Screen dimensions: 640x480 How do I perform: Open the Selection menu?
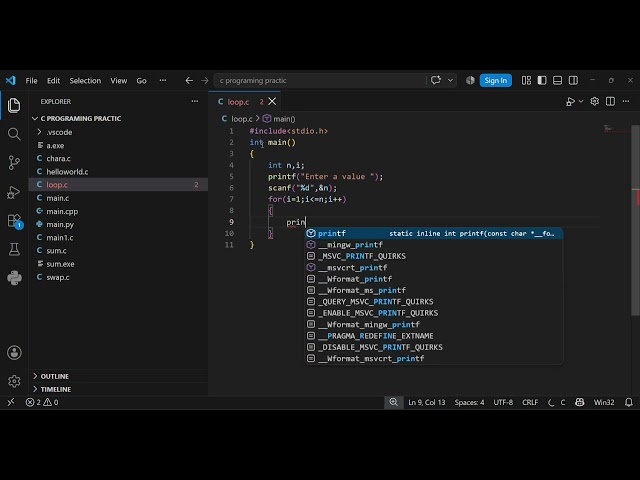(85, 81)
